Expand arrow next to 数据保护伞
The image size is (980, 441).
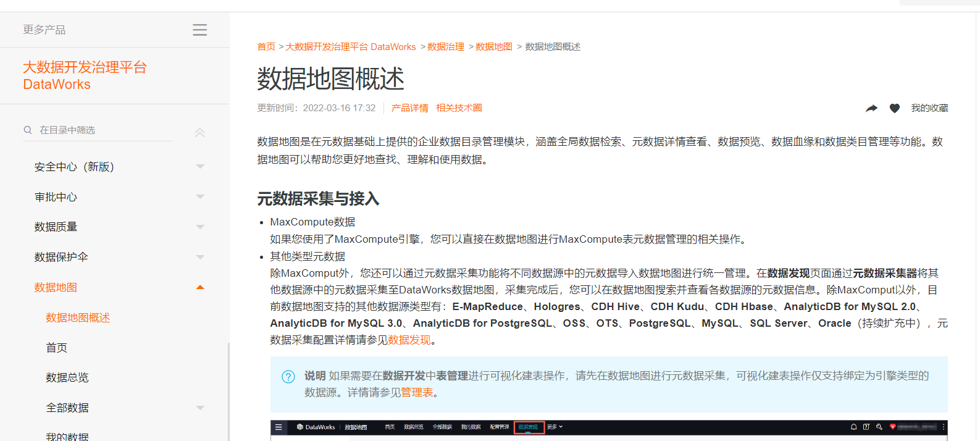pyautogui.click(x=200, y=257)
